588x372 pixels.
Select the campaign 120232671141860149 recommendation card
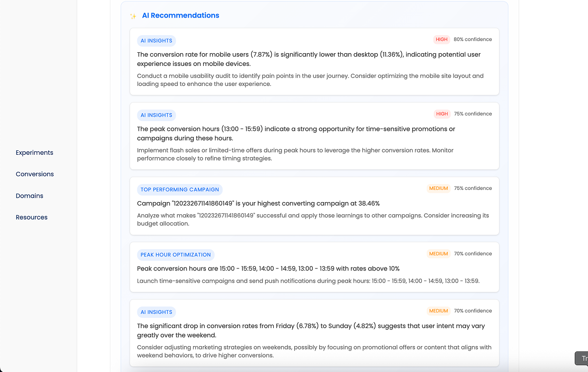coord(314,206)
